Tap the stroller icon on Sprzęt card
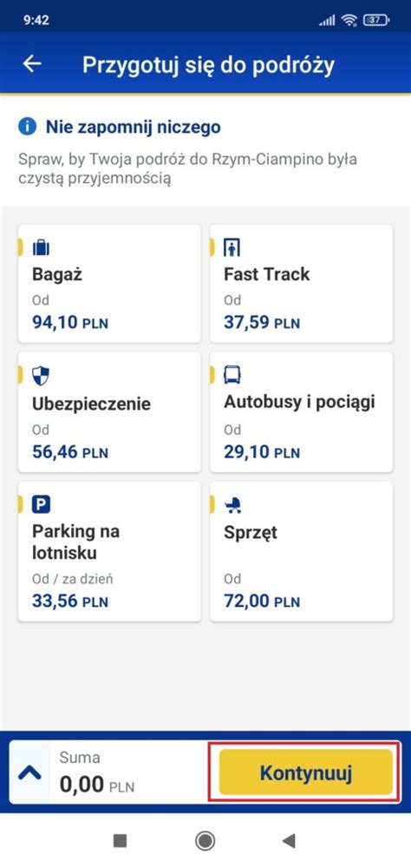Screen dimensions: 411x868 coord(232,504)
